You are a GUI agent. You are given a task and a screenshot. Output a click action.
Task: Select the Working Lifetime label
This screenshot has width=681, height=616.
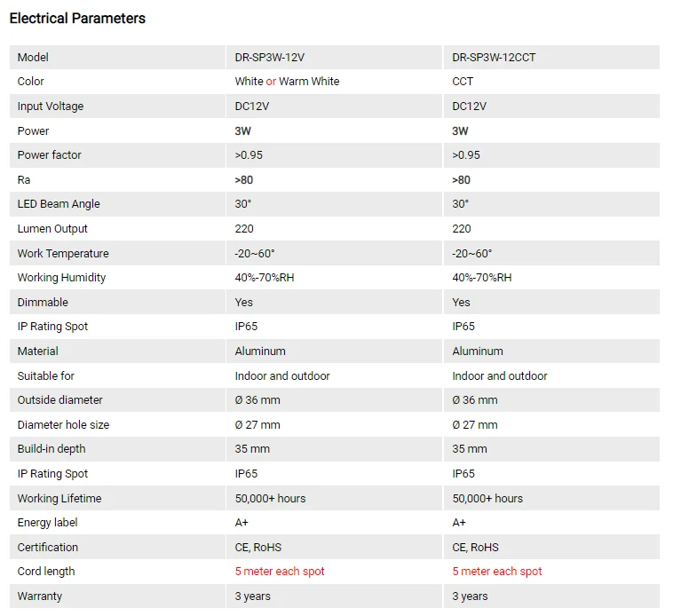[59, 499]
